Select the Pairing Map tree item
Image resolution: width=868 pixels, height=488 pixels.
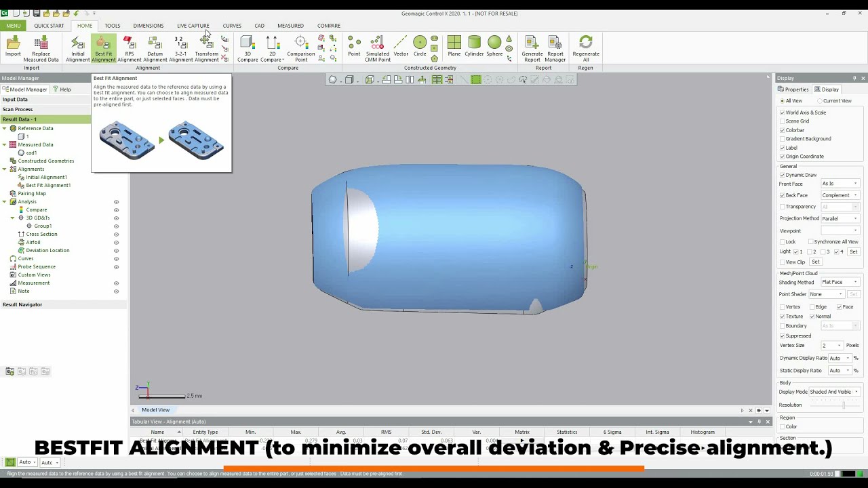[32, 193]
